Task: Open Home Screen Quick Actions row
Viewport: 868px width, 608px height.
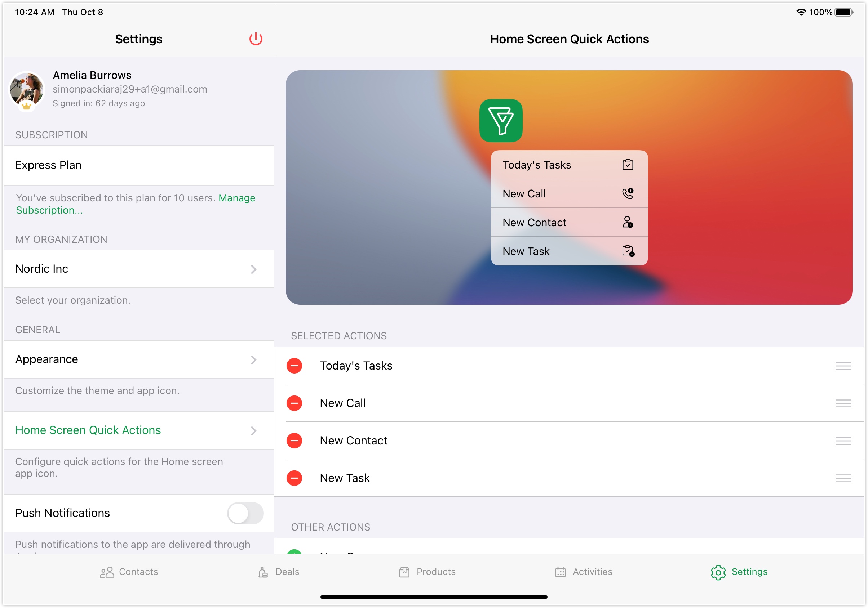Action: [138, 430]
